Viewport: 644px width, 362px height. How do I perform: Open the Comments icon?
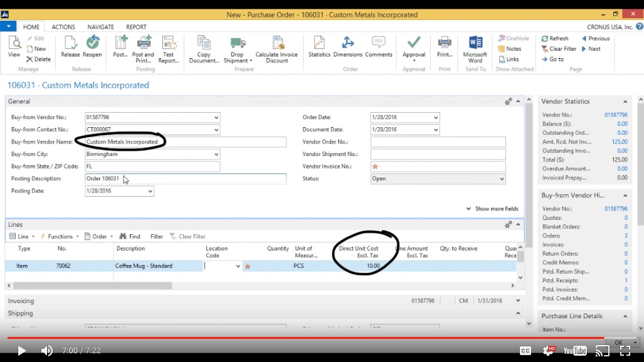pyautogui.click(x=378, y=46)
